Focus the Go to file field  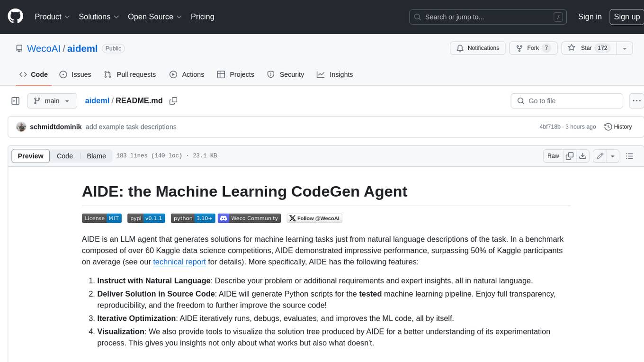(x=567, y=101)
